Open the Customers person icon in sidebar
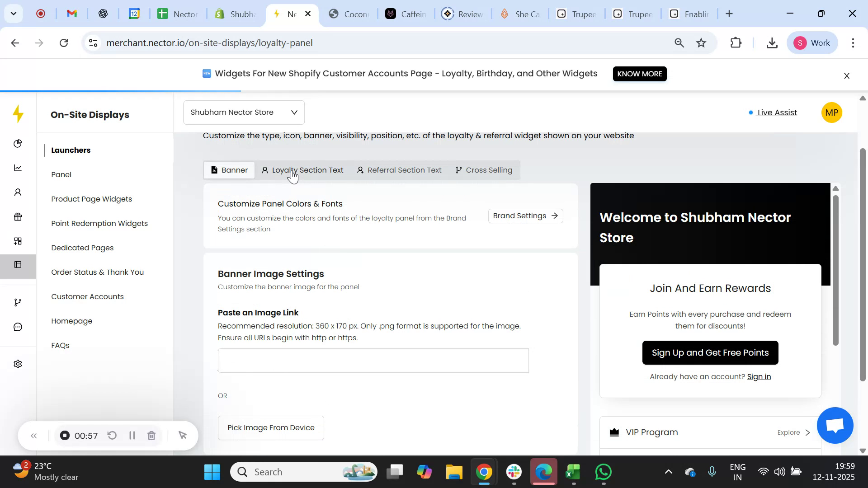 [18, 192]
